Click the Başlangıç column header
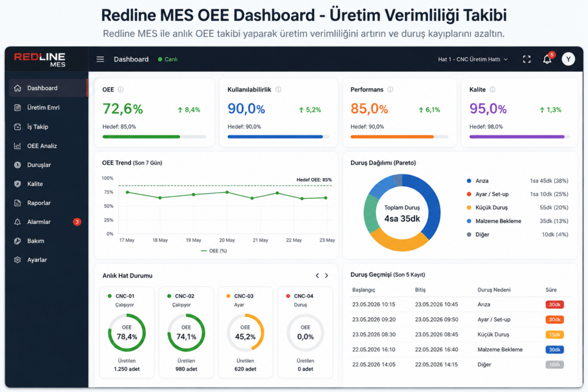 (363, 290)
